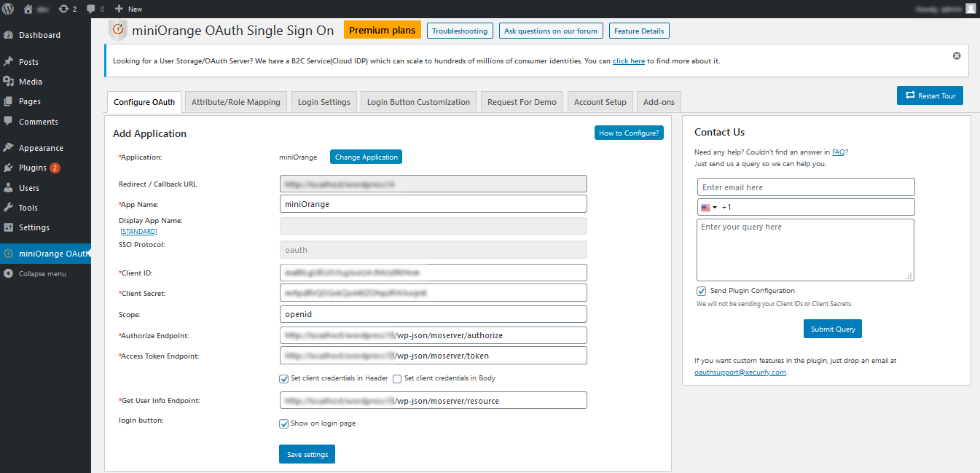Click the Save settings button

click(x=307, y=453)
